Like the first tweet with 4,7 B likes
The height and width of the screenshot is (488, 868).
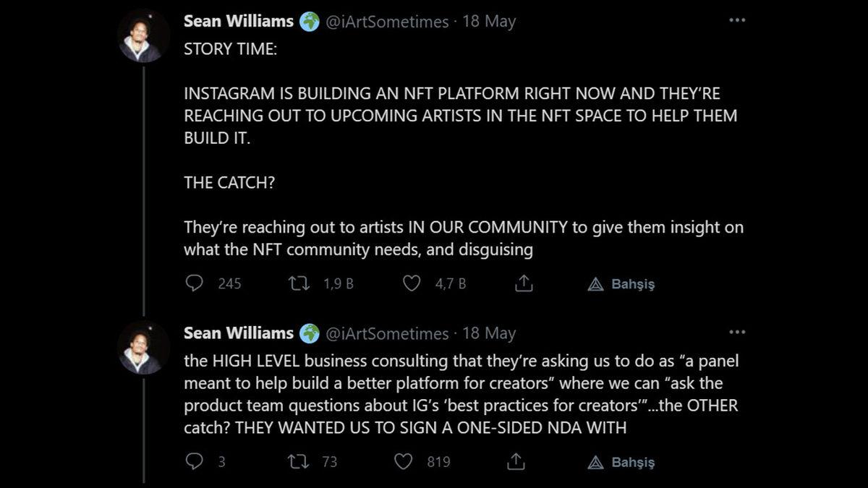point(412,283)
